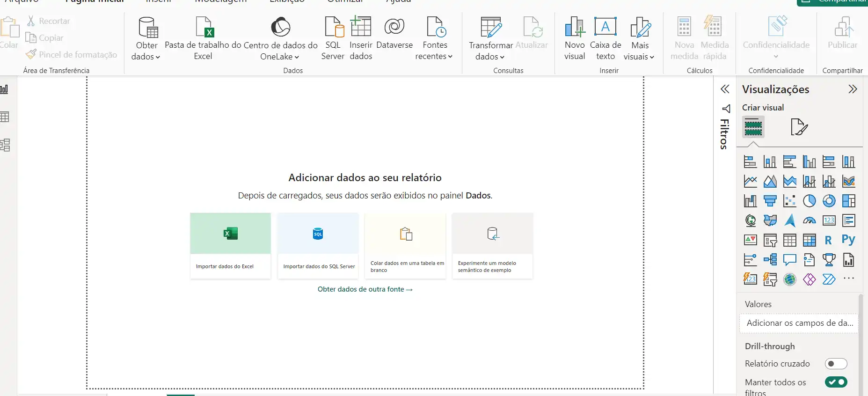Open the model view from sidebar
The height and width of the screenshot is (396, 868).
(x=5, y=145)
